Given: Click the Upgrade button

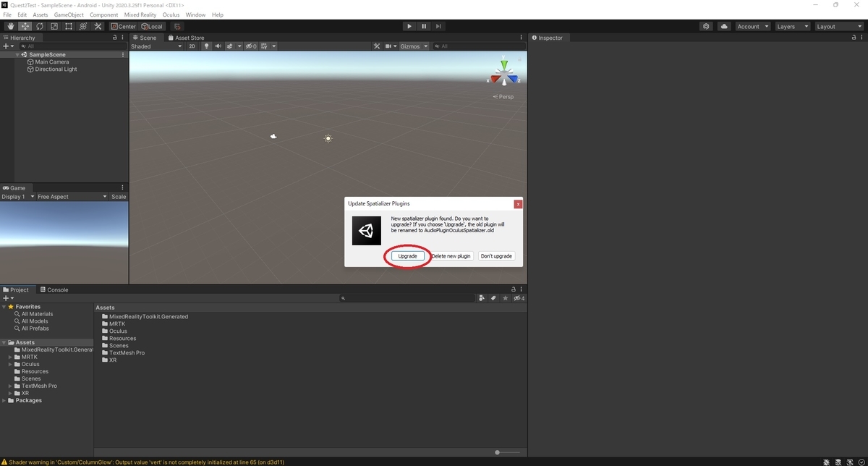Looking at the screenshot, I should tap(408, 256).
